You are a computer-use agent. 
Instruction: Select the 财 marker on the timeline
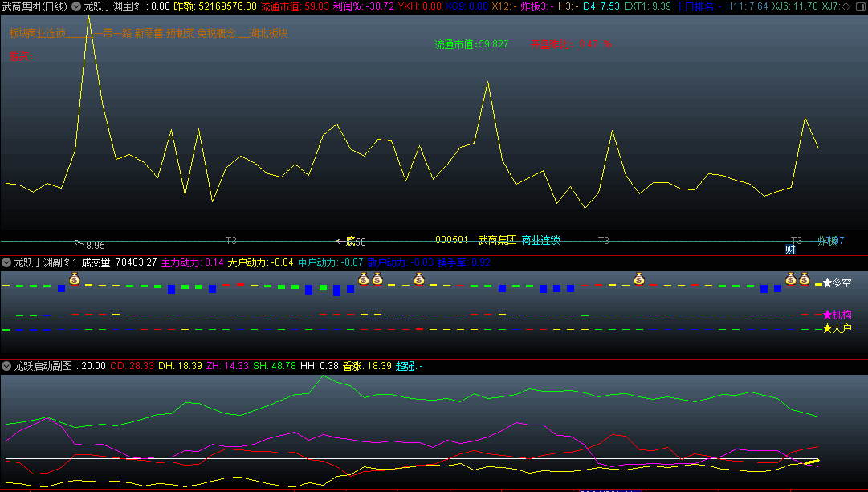790,250
